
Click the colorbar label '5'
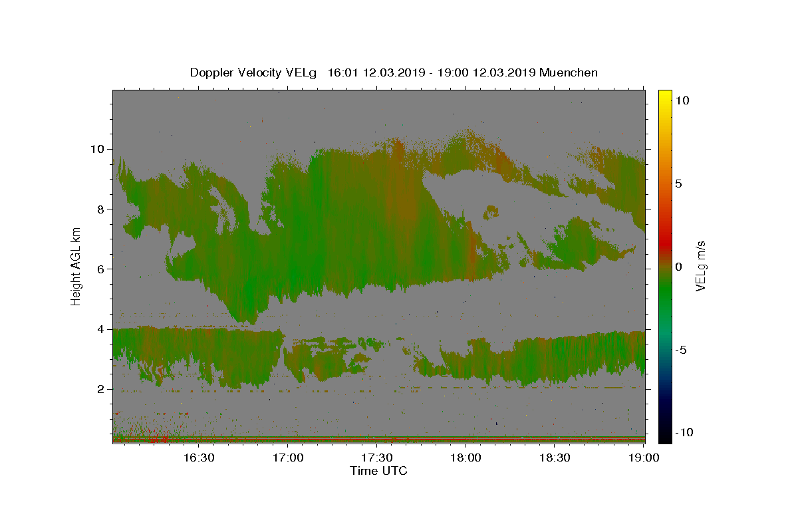[x=678, y=183]
